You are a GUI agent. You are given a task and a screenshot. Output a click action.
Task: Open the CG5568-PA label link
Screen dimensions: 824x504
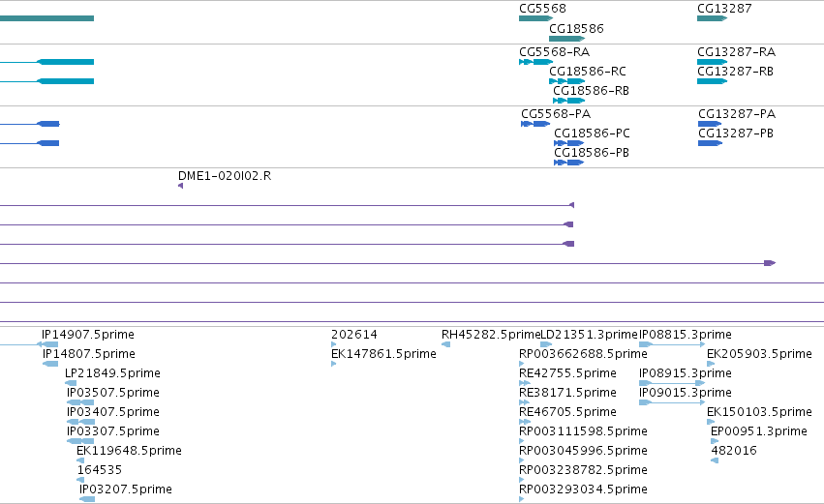[x=556, y=114]
